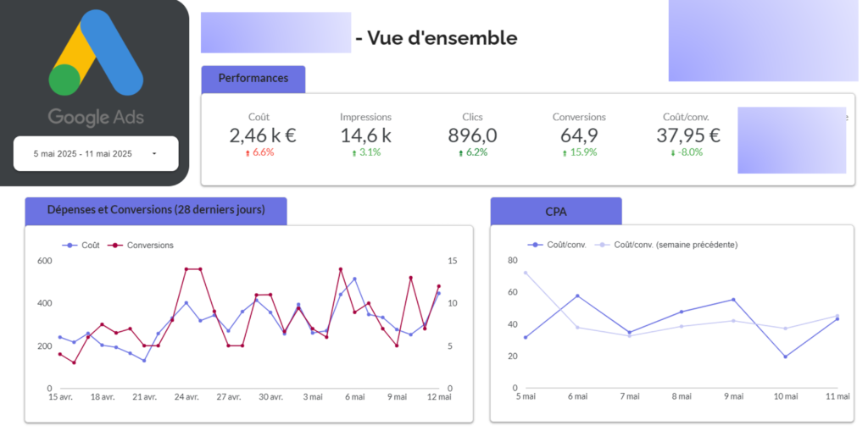The image size is (868, 431).
Task: Click the green up arrow under Conversions
Action: (565, 153)
